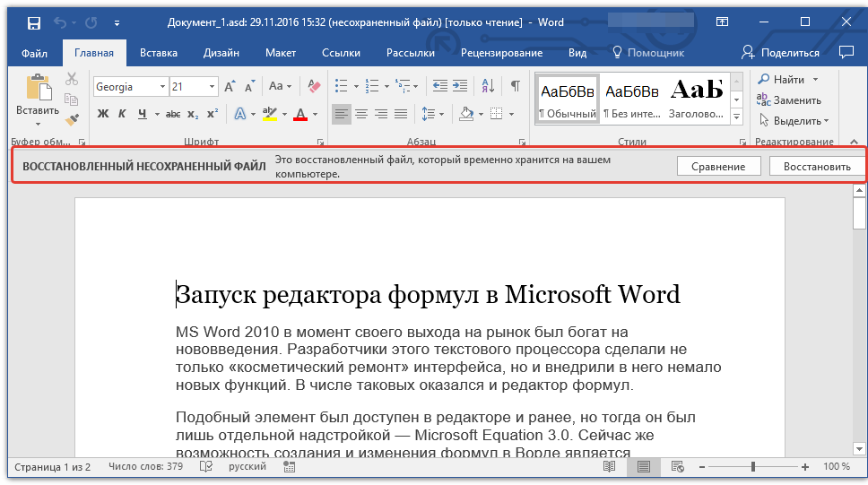Click the Восстановить button
Viewport: 868px width, 485px height.
coord(816,167)
